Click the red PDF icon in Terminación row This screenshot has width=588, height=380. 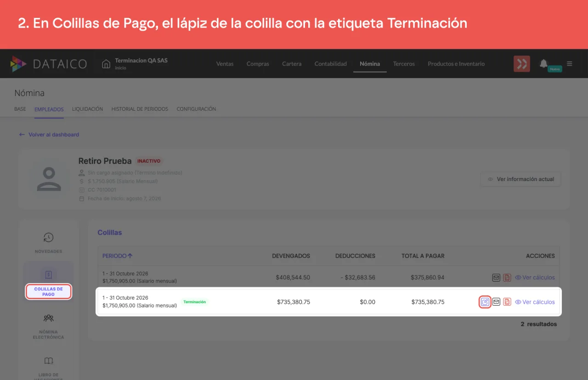click(507, 302)
